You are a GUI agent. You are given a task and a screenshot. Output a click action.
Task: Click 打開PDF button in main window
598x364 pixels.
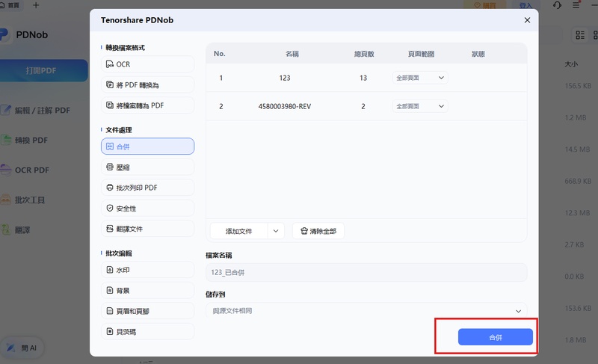point(43,70)
